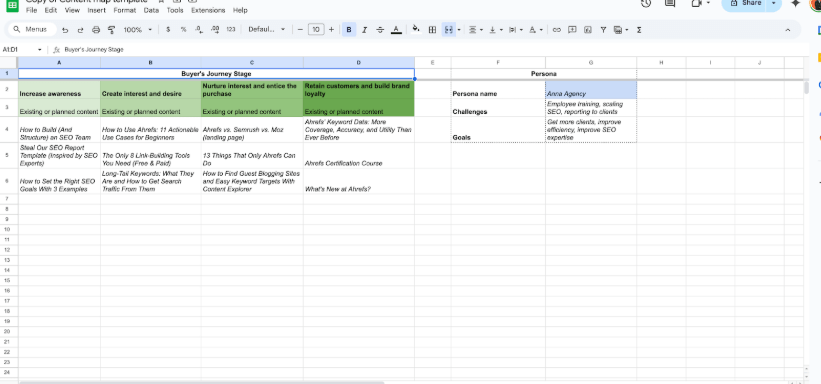Screen dimensions: 821x384
Task: Create a filter with funnel icon
Action: pos(603,30)
